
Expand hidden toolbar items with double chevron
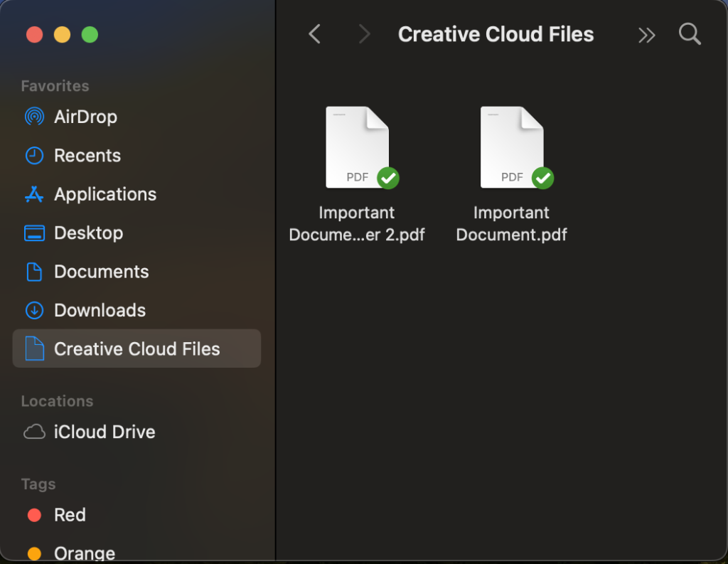pos(646,35)
